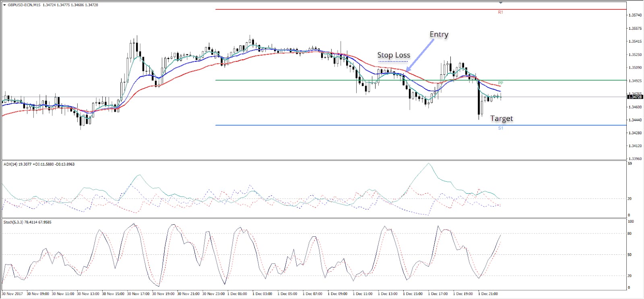
Task: Click 1.35740 on the price scale
Action: coord(635,15)
